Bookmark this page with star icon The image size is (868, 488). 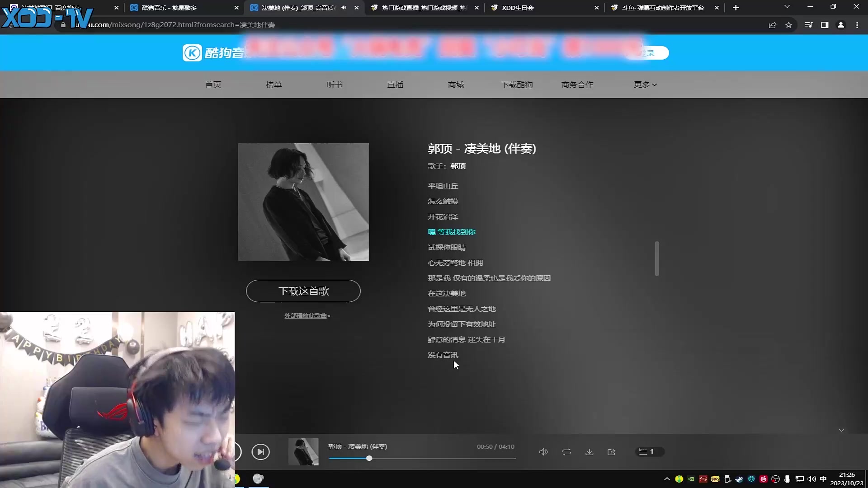coord(788,25)
